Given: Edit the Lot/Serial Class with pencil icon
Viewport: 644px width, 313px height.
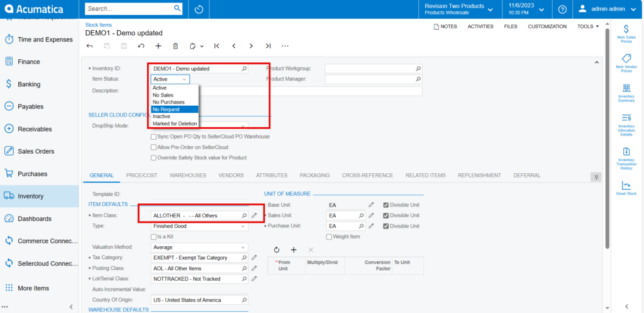Looking at the screenshot, I should (x=254, y=278).
